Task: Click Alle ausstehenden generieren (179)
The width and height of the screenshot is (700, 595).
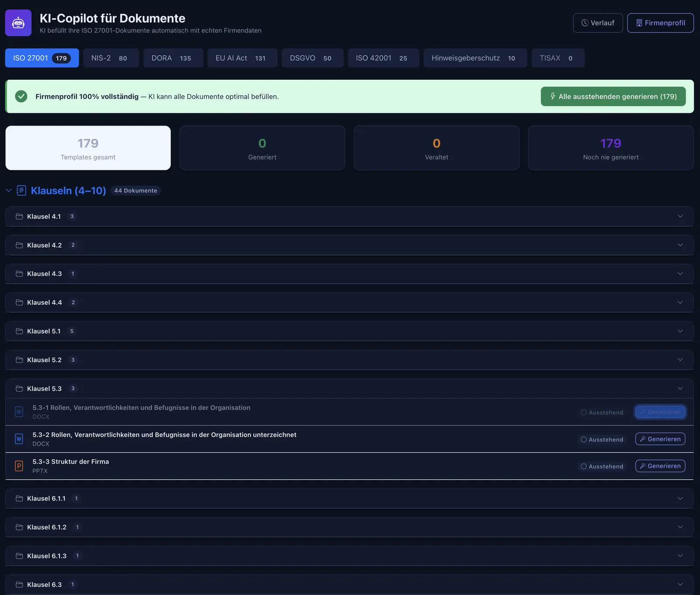Action: point(613,96)
